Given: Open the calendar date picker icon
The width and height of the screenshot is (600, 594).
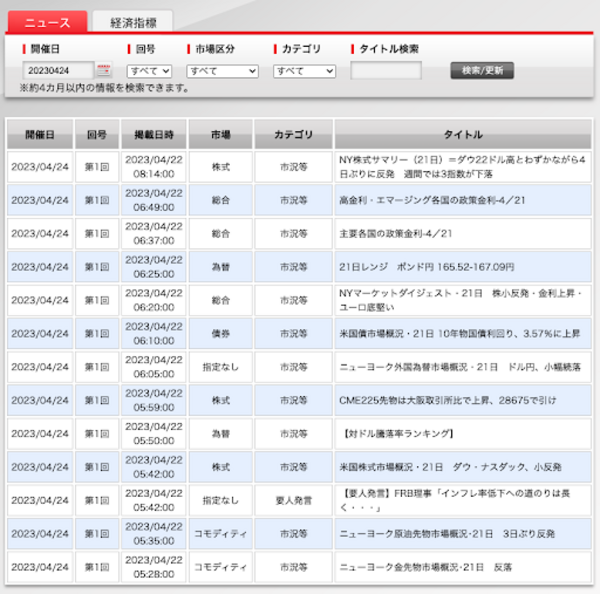Looking at the screenshot, I should [x=105, y=70].
